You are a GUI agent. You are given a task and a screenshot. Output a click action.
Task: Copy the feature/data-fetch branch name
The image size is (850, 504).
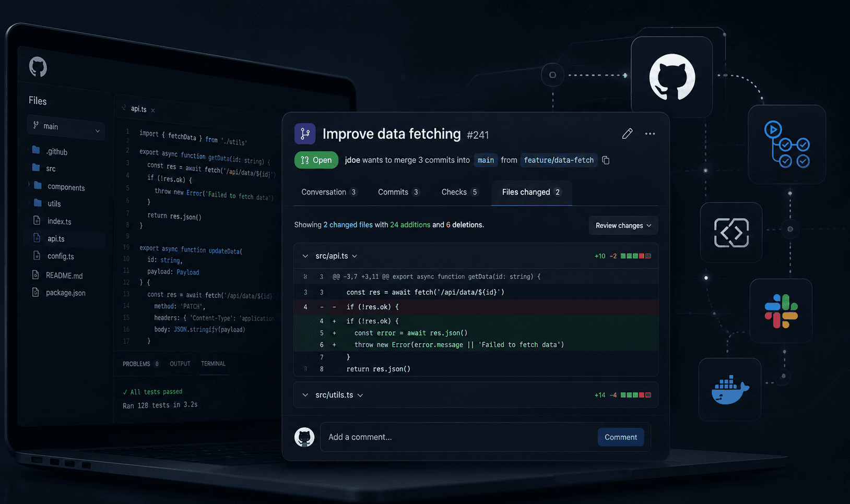pos(606,160)
